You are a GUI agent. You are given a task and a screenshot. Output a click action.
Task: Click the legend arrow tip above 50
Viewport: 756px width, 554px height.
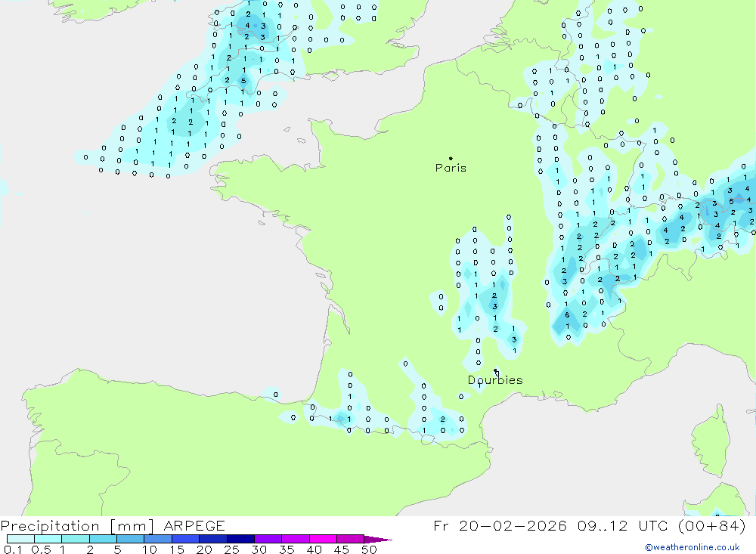coord(379,540)
